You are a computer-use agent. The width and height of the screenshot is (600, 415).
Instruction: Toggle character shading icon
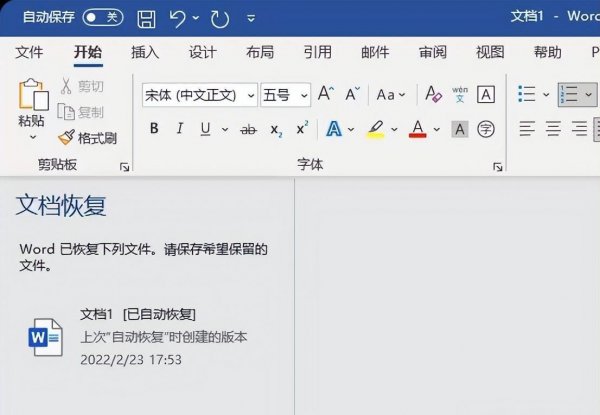click(460, 129)
